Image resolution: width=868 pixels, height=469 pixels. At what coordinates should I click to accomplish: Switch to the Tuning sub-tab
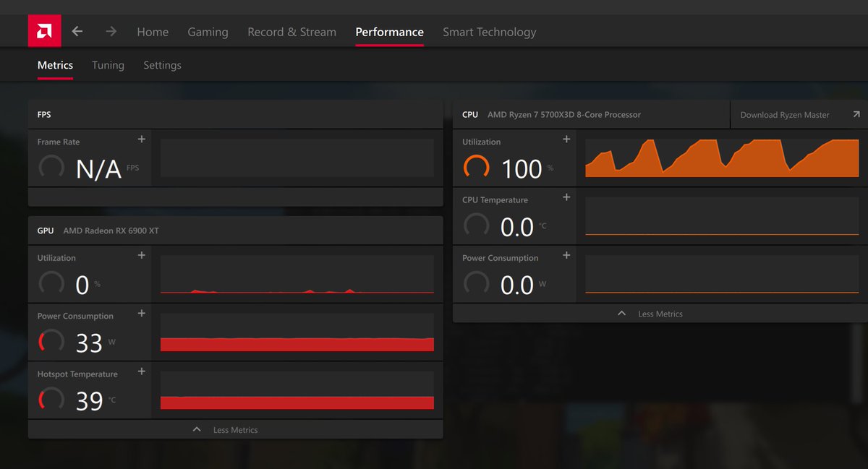pos(108,65)
